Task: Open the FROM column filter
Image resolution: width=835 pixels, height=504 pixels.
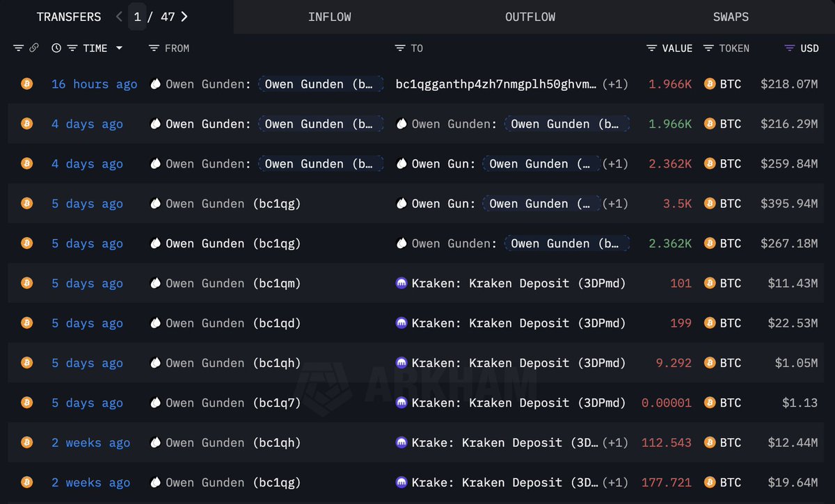Action: (154, 48)
